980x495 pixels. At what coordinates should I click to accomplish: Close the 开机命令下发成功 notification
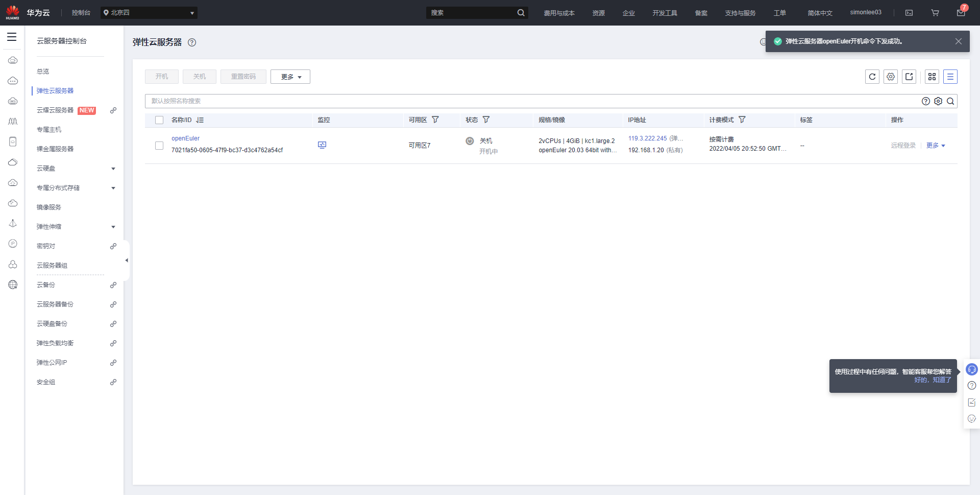tap(959, 41)
